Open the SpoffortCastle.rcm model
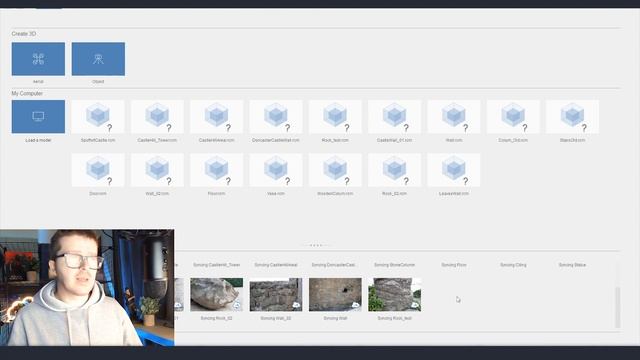 (x=98, y=117)
